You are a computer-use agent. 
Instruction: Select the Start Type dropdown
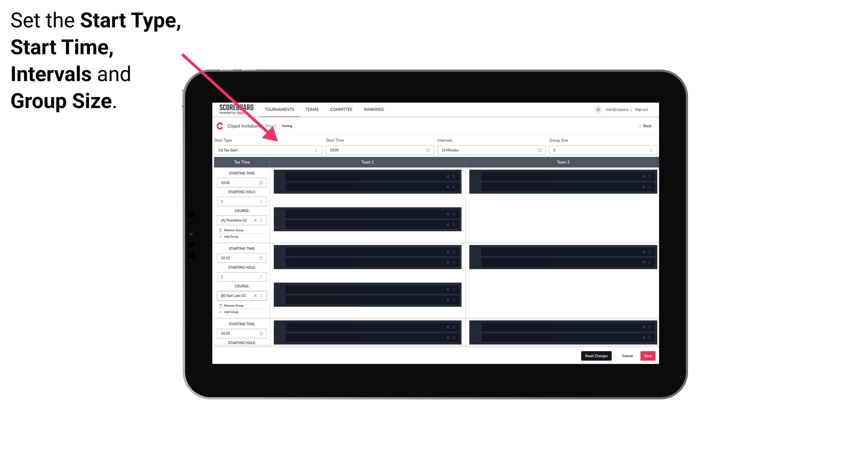[x=265, y=150]
